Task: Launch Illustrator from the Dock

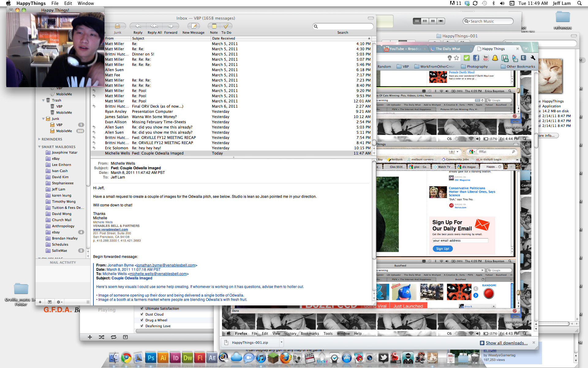Action: [x=163, y=358]
